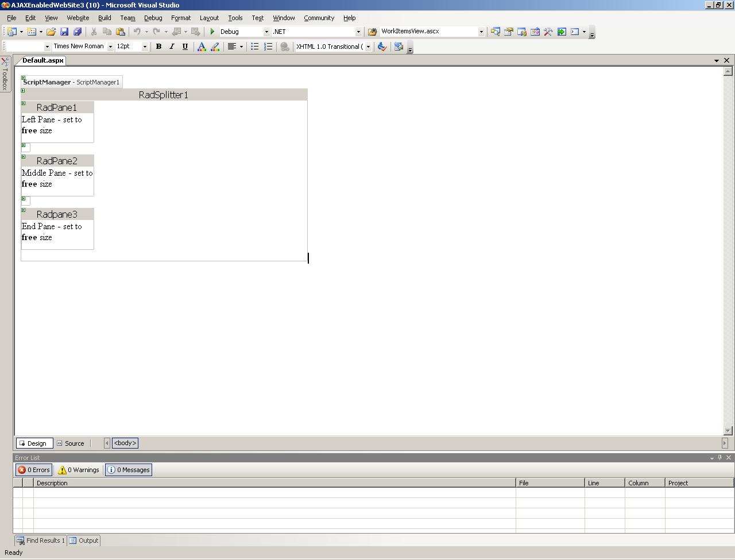Open the XHTML 1.0 Transitional schema dropdown
This screenshot has height=560, width=735.
click(x=368, y=47)
